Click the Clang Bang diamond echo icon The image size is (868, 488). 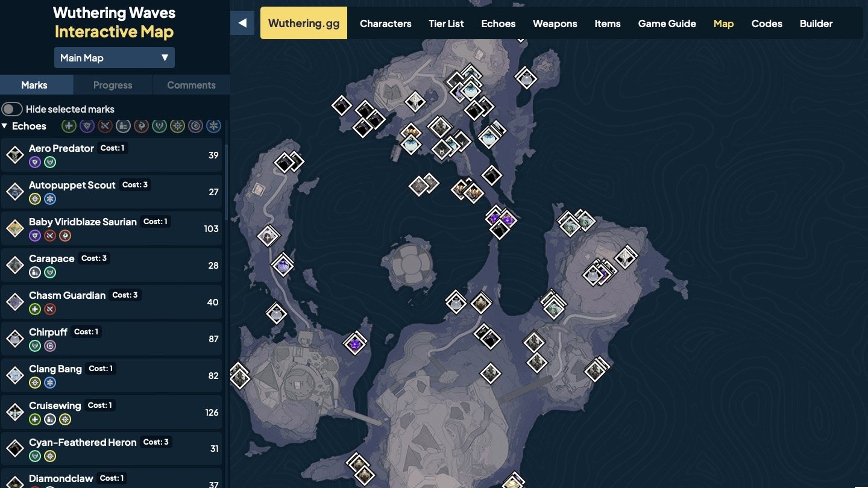[x=15, y=376]
